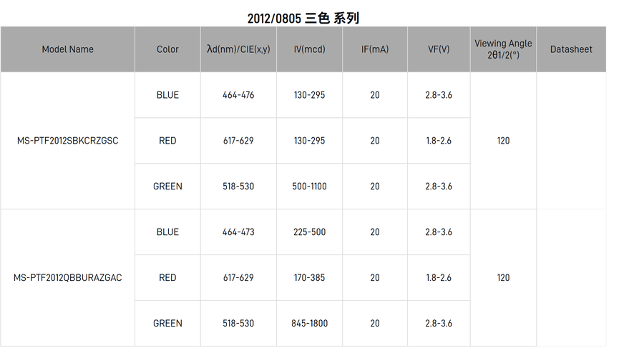Image resolution: width=644 pixels, height=353 pixels.
Task: Open model MS-PTF2012QBBURAZGAC
Action: point(67,278)
